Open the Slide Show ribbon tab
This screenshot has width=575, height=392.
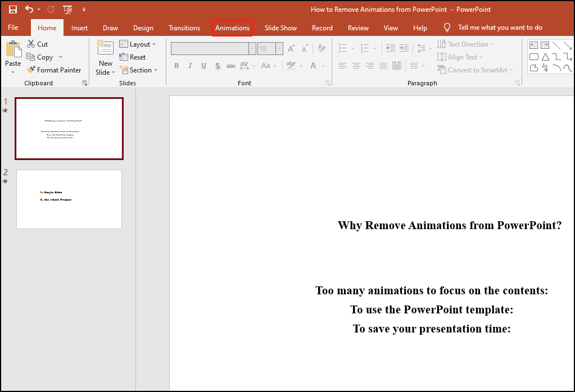280,28
